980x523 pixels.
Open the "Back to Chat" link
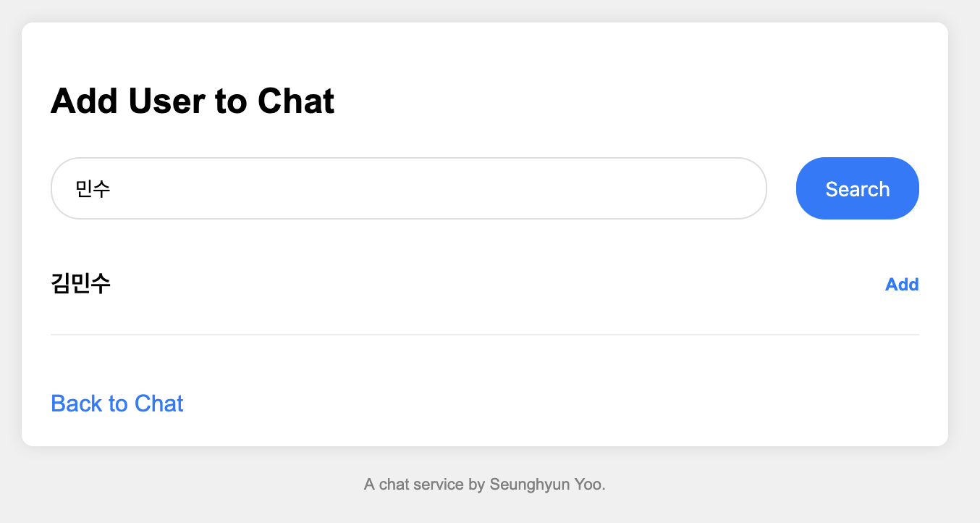117,403
